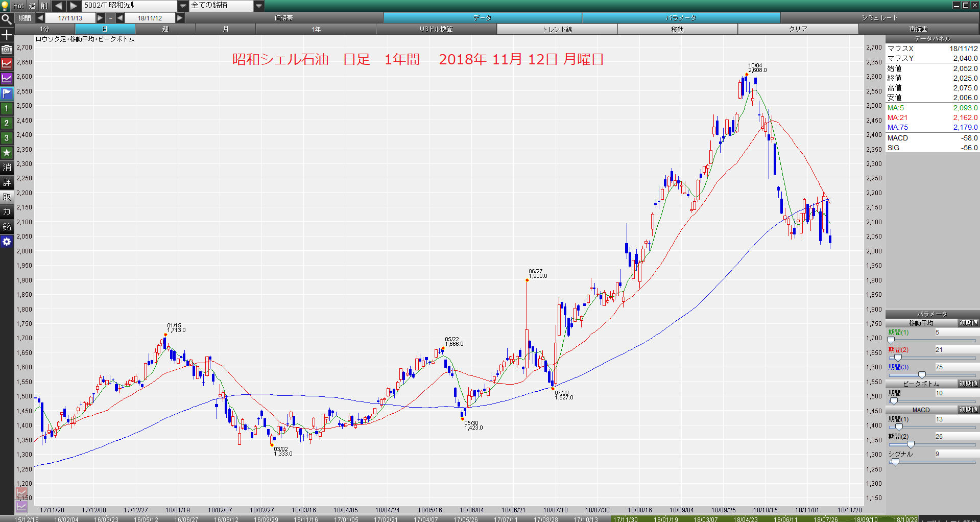Step end date 18/11/12 backward
This screenshot has height=522, width=980.
pyautogui.click(x=120, y=18)
